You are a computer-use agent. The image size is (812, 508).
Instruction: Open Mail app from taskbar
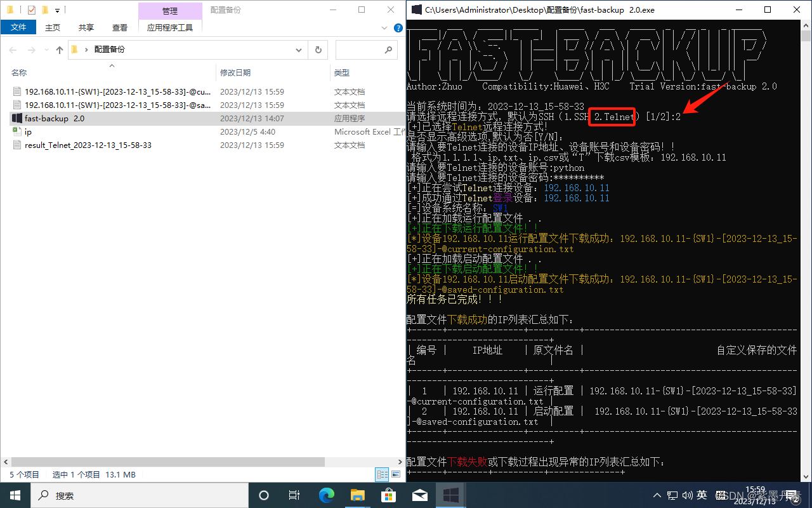pos(419,495)
